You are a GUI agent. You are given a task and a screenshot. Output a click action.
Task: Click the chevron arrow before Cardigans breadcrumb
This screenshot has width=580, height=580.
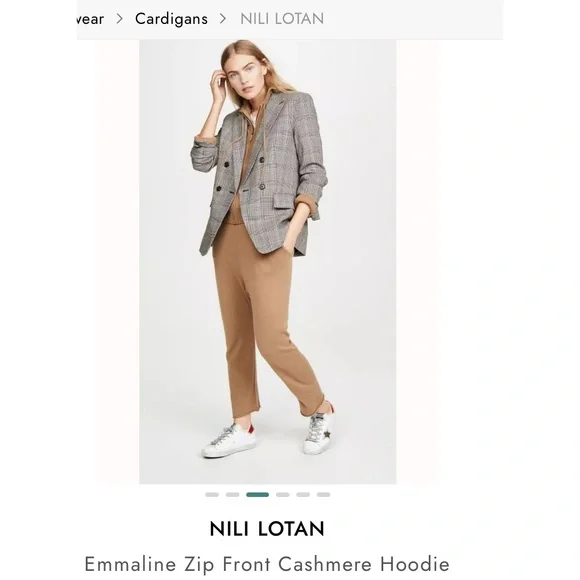coord(119,18)
